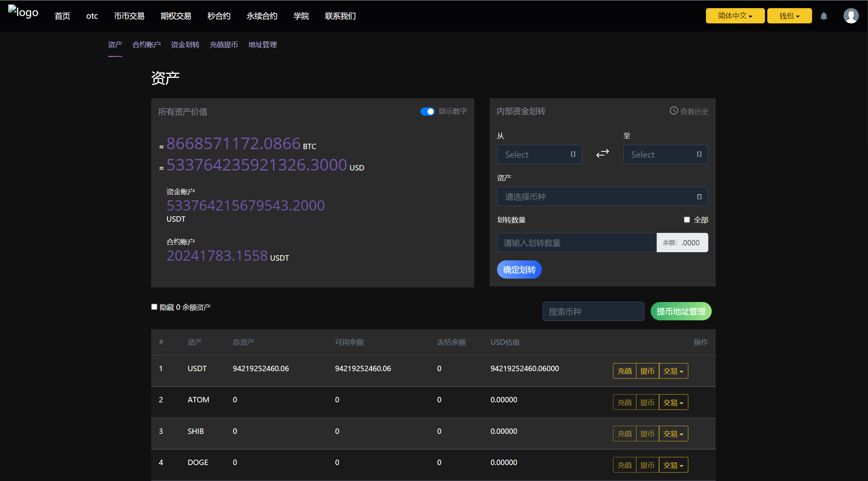Toggle the 显示数字 switch
This screenshot has width=868, height=481.
[x=427, y=112]
